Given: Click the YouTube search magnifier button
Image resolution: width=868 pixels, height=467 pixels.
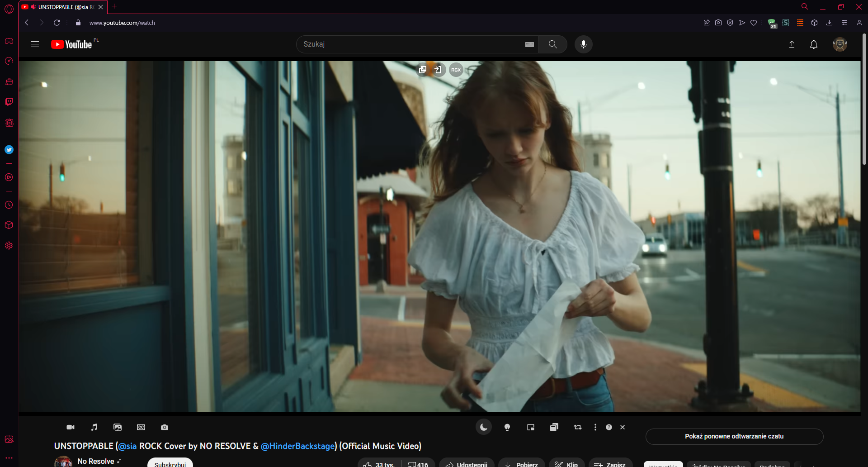Looking at the screenshot, I should tap(552, 44).
